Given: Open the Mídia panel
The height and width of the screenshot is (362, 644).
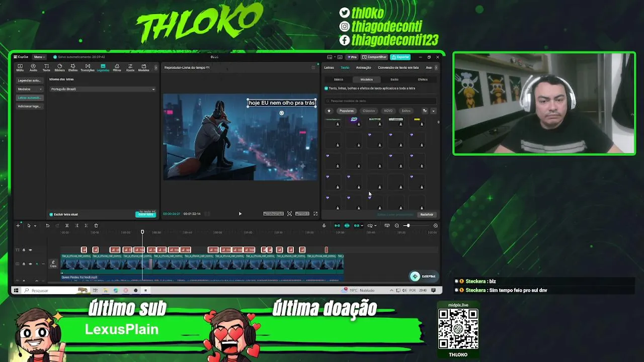Looking at the screenshot, I should click(20, 67).
